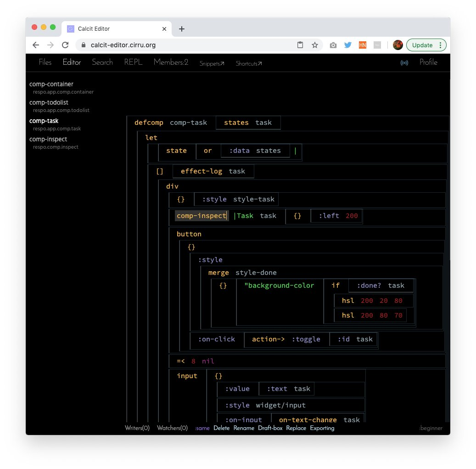Click the gray extension icon

[377, 45]
